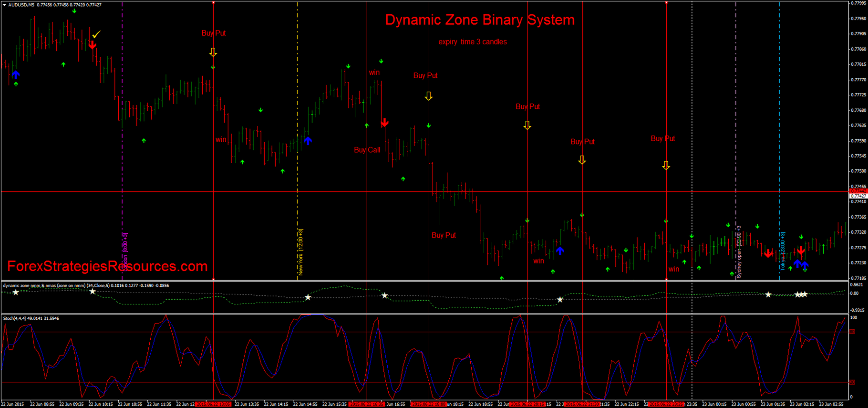Select the 22 Jun 18:55 time axis label
The width and height of the screenshot is (868, 408).
(480, 404)
